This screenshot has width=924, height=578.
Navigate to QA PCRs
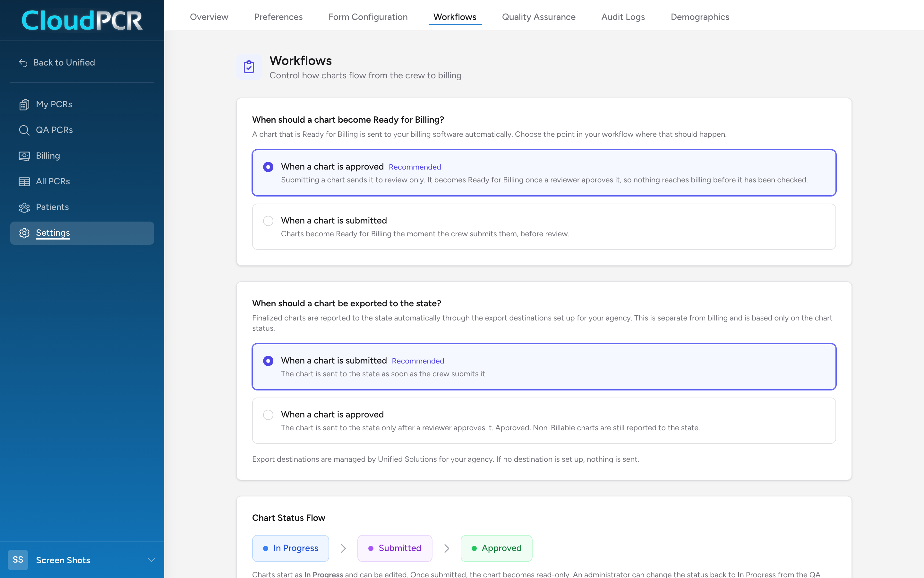[82, 130]
